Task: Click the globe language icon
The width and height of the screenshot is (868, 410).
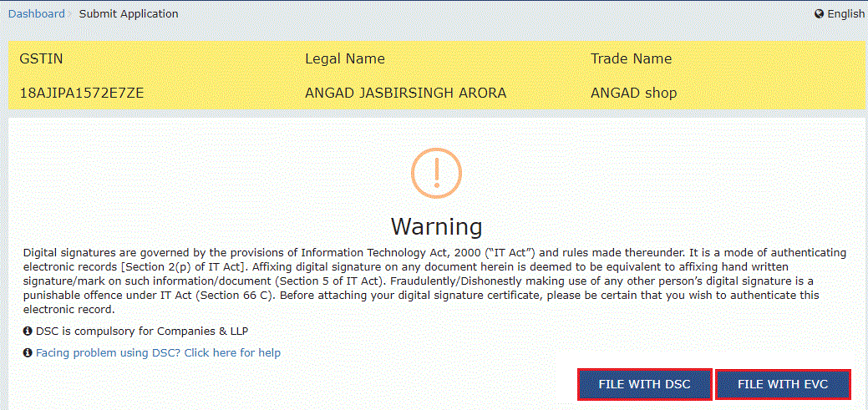Action: [x=819, y=14]
